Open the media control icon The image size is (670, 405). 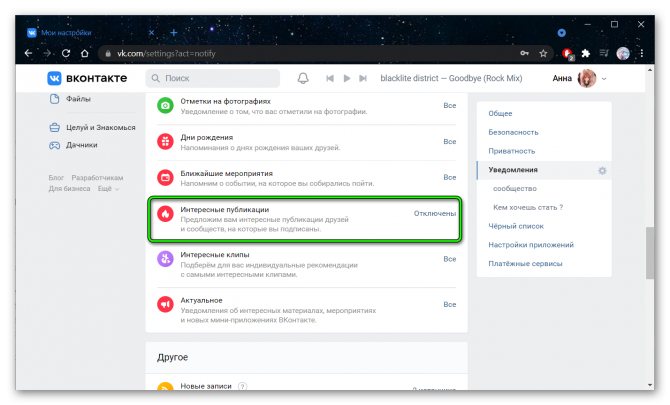[x=604, y=53]
